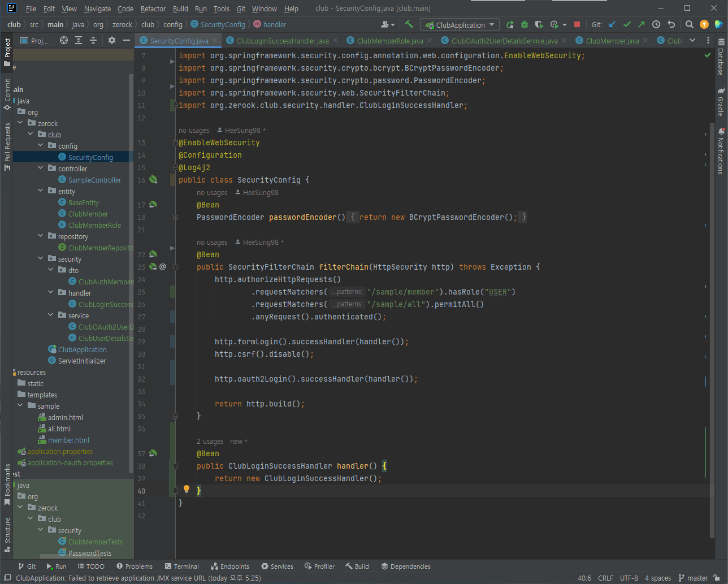Hide the Project panel minus icon
This screenshot has height=584, width=728.
[x=127, y=40]
